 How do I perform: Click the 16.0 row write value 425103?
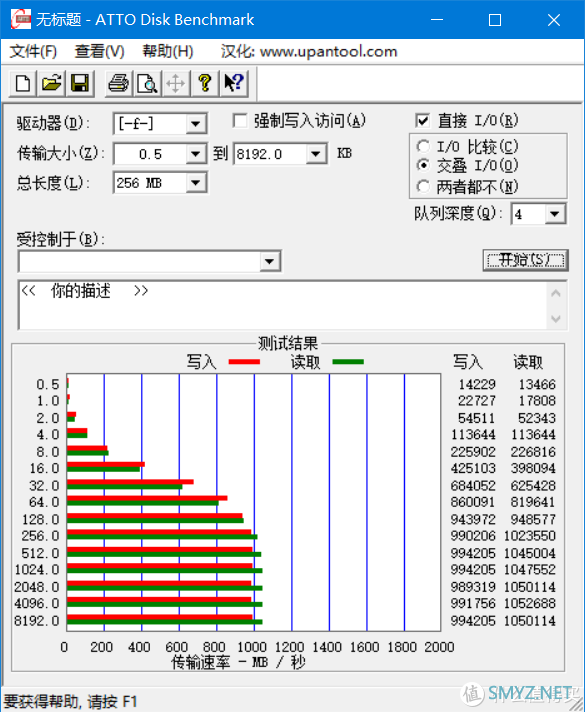point(473,468)
